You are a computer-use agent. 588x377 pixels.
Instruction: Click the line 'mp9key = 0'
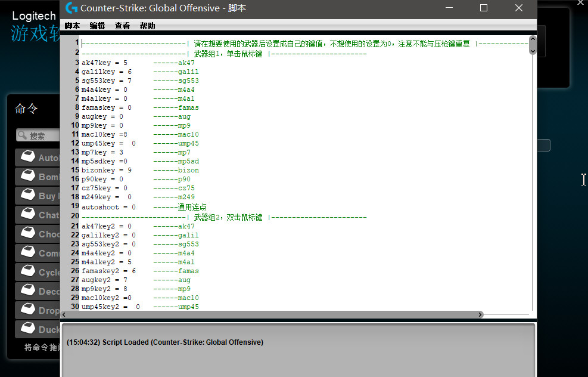[102, 125]
